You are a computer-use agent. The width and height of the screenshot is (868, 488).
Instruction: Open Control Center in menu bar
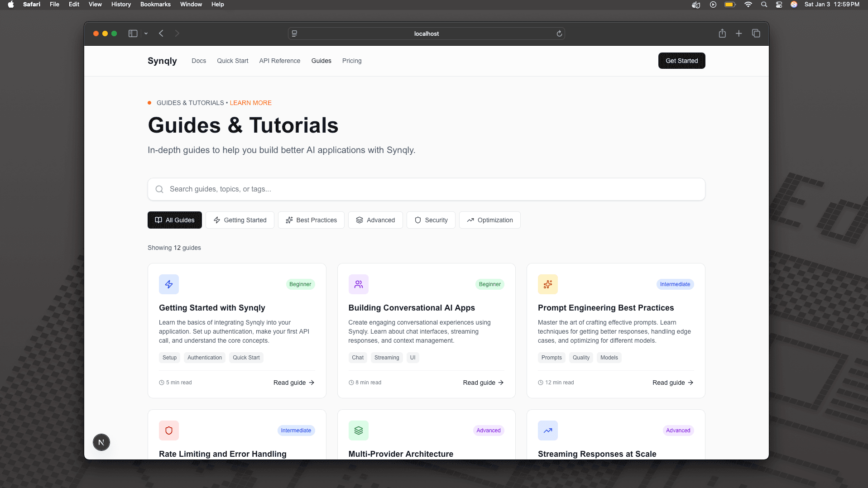pyautogui.click(x=779, y=5)
